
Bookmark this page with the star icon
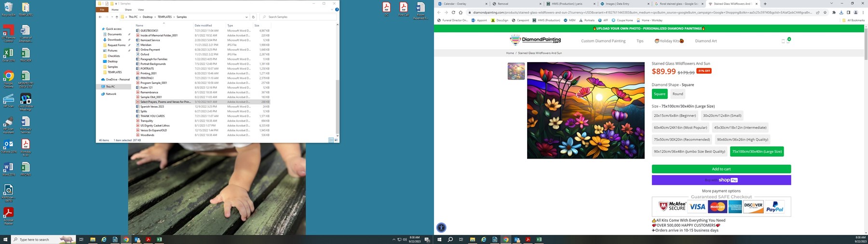[x=825, y=13]
